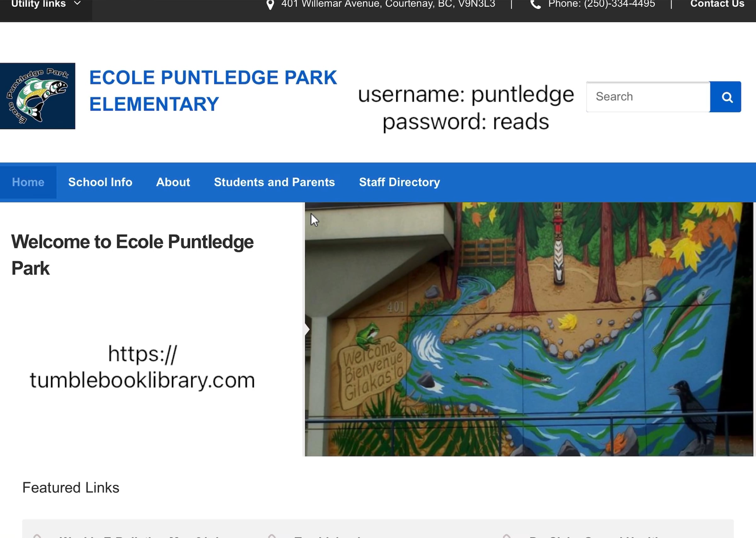This screenshot has height=538, width=756.
Task: Open the About menu
Action: pyautogui.click(x=173, y=182)
